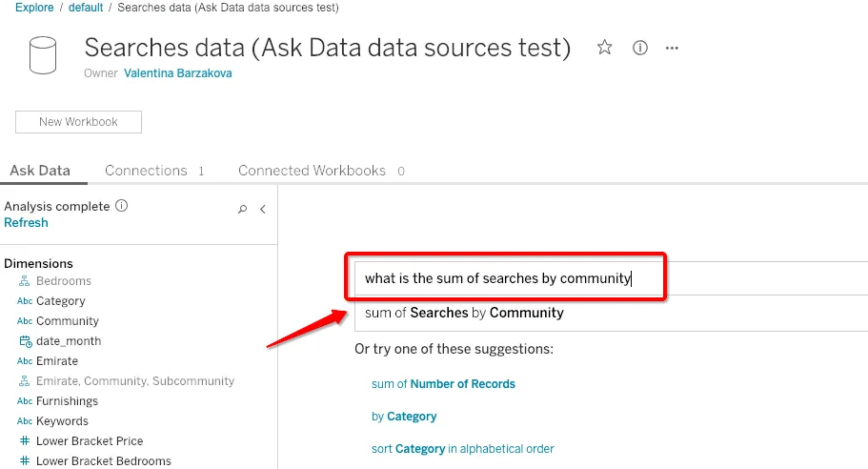The height and width of the screenshot is (469, 868).
Task: Select the Emirate, Community, Subcommunity hierarchy field
Action: coord(134,381)
